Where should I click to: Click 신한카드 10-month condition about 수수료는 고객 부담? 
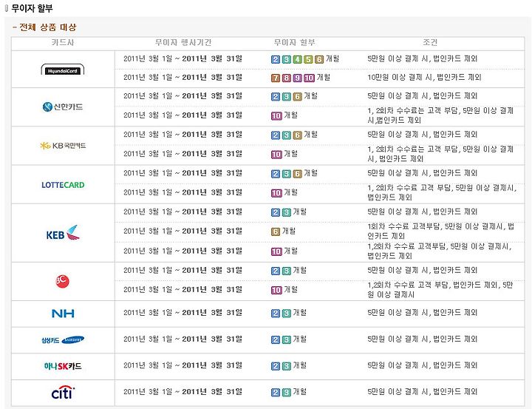(440, 115)
